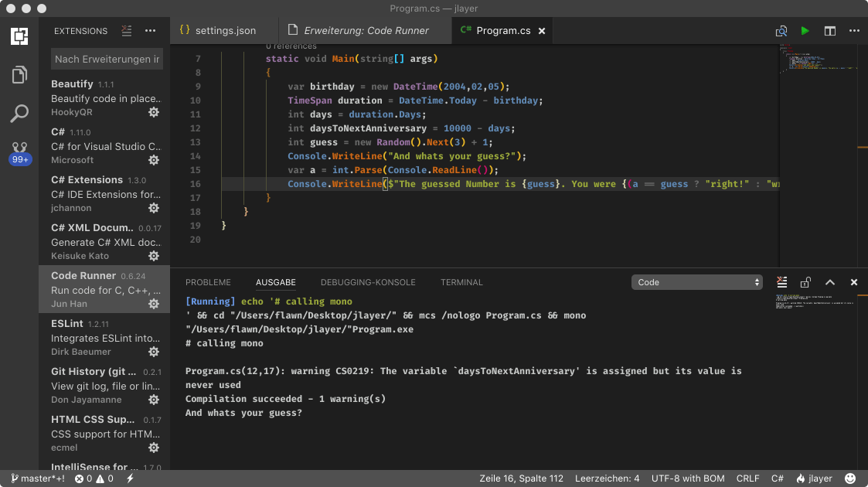Image resolution: width=868 pixels, height=487 pixels.
Task: Select output channel Code dropdown
Action: (697, 282)
